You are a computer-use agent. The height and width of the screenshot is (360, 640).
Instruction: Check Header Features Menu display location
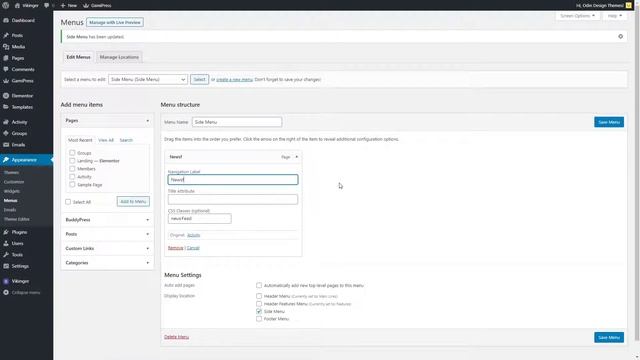click(x=259, y=304)
